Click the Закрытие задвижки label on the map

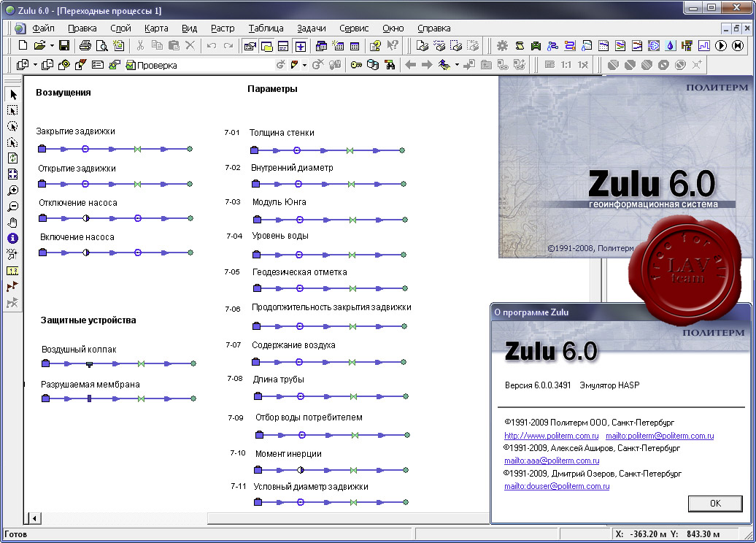76,131
